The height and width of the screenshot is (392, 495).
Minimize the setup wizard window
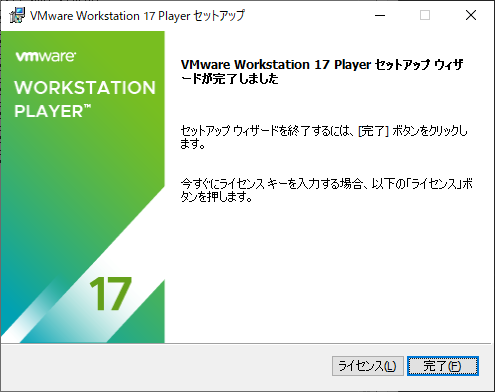380,15
